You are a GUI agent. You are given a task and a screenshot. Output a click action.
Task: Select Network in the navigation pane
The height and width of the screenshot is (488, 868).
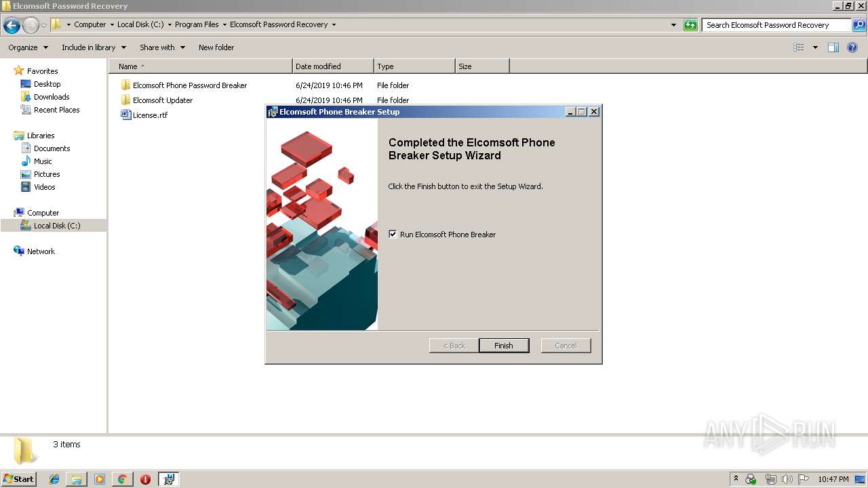(x=34, y=251)
